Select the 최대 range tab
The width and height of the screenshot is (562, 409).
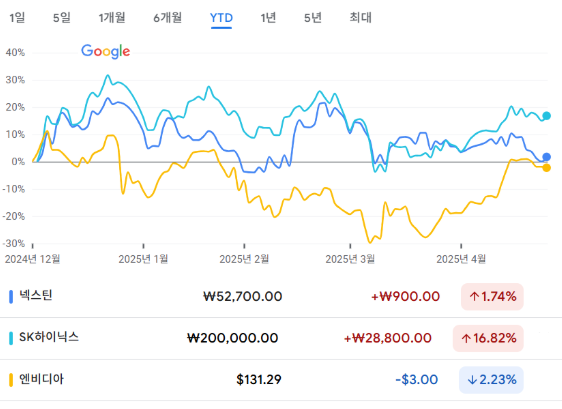361,18
